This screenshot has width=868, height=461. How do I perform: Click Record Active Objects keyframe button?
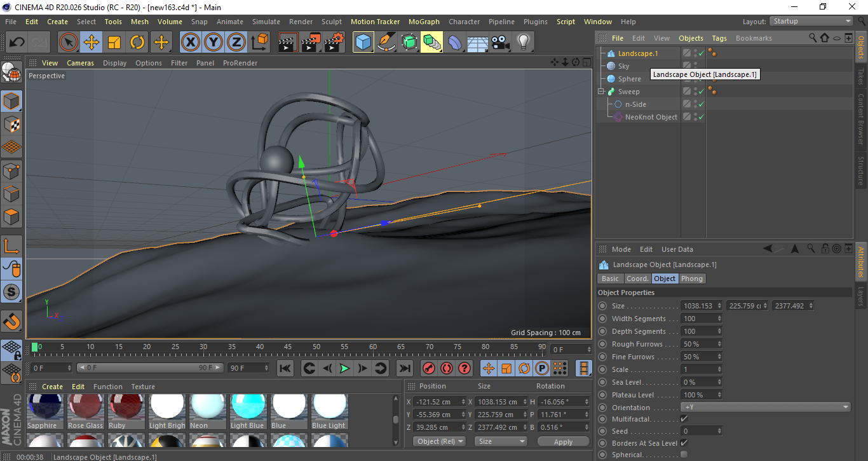point(429,368)
